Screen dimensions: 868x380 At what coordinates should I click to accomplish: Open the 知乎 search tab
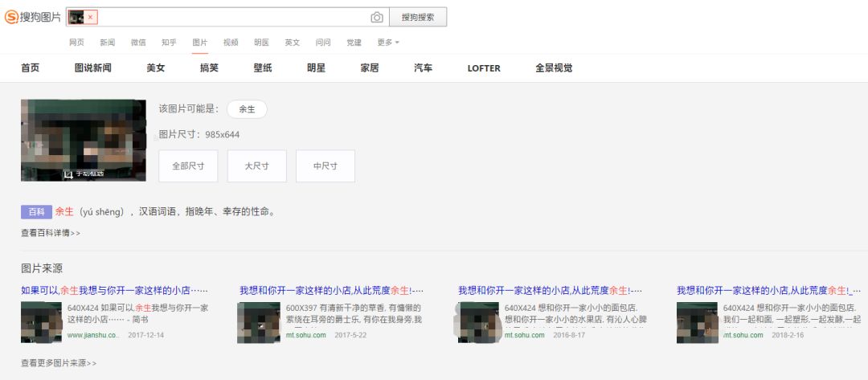tap(169, 43)
